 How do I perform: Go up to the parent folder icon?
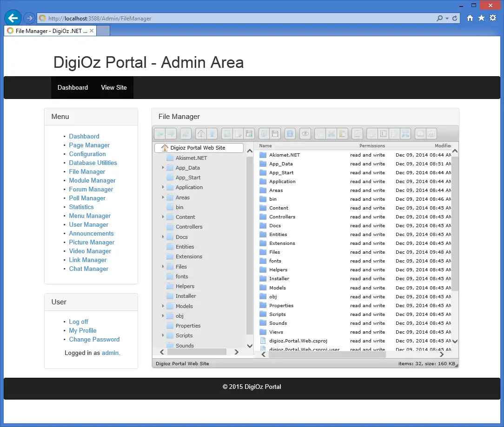click(212, 134)
